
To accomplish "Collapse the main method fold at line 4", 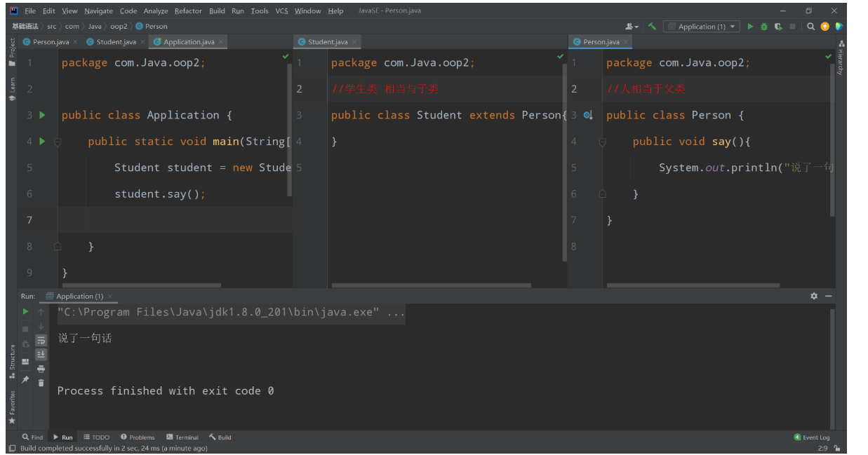I will pyautogui.click(x=58, y=142).
